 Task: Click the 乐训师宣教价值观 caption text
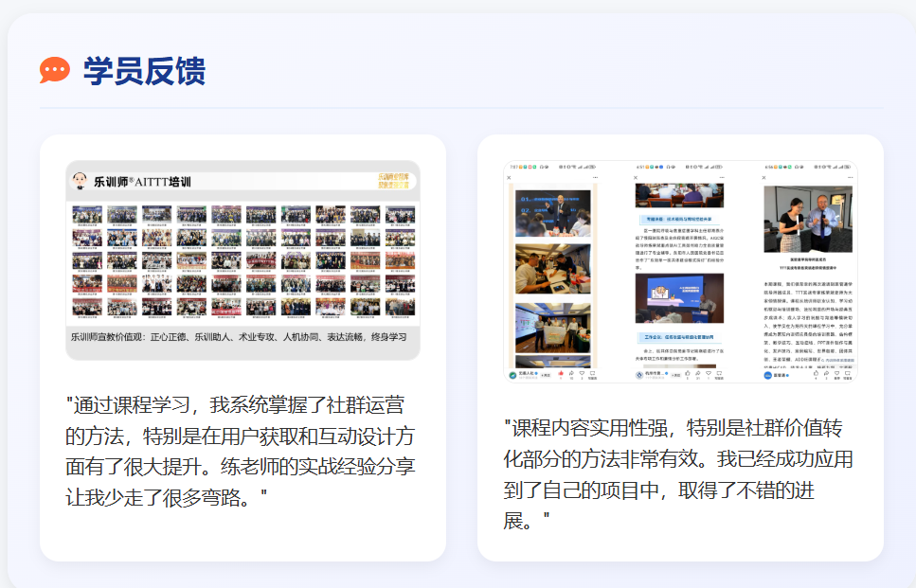pos(238,337)
